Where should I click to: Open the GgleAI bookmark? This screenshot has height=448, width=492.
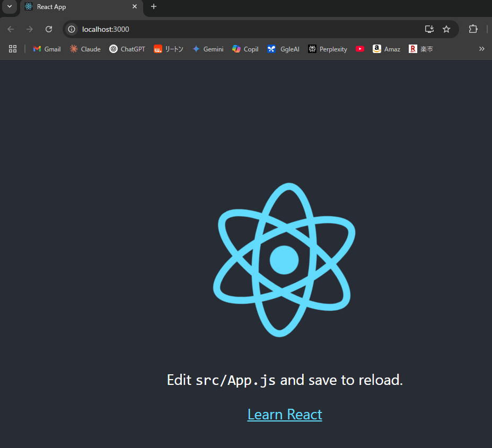point(283,49)
